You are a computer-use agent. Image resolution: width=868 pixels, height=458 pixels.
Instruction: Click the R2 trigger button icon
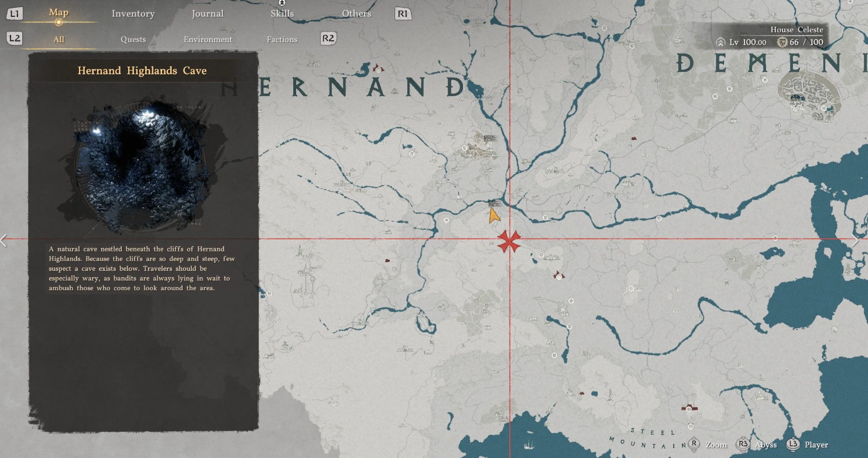point(328,39)
